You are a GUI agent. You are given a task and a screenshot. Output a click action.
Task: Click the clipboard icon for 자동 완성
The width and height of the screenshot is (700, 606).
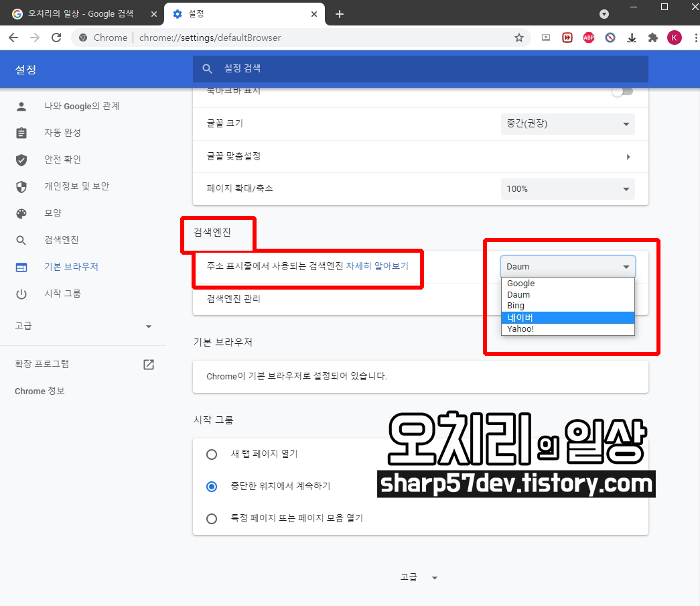[x=21, y=133]
